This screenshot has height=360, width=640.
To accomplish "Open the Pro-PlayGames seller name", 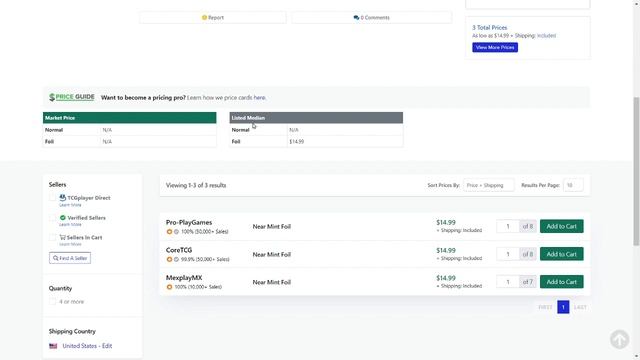I will 189,222.
